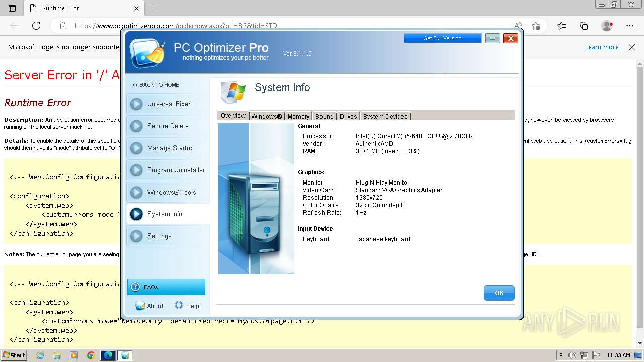Click the FAQs button
644x362 pixels.
(x=166, y=287)
